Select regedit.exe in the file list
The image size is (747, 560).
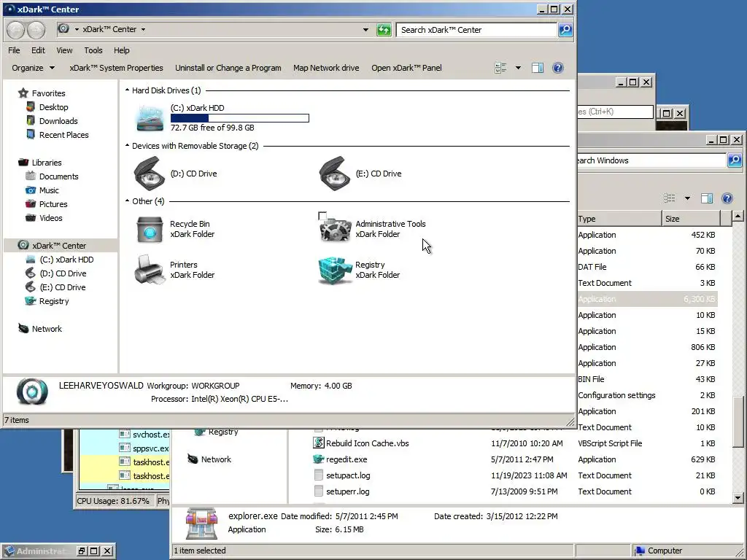point(347,459)
